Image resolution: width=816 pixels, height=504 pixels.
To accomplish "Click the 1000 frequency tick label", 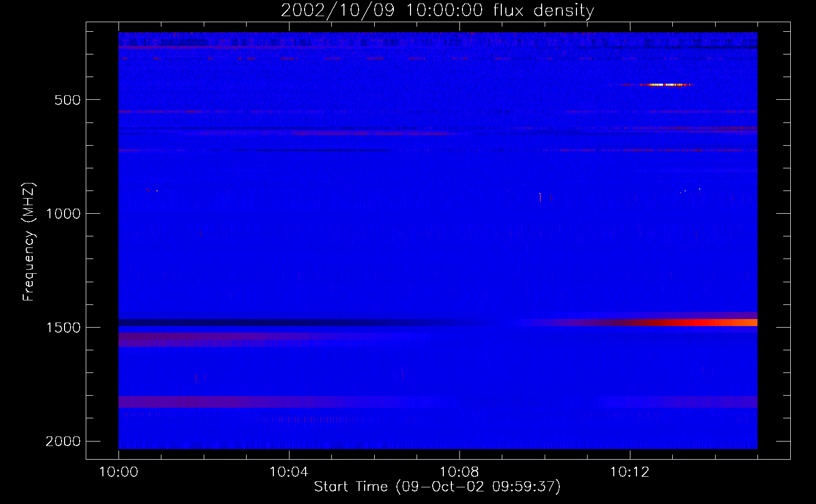I will coord(63,214).
